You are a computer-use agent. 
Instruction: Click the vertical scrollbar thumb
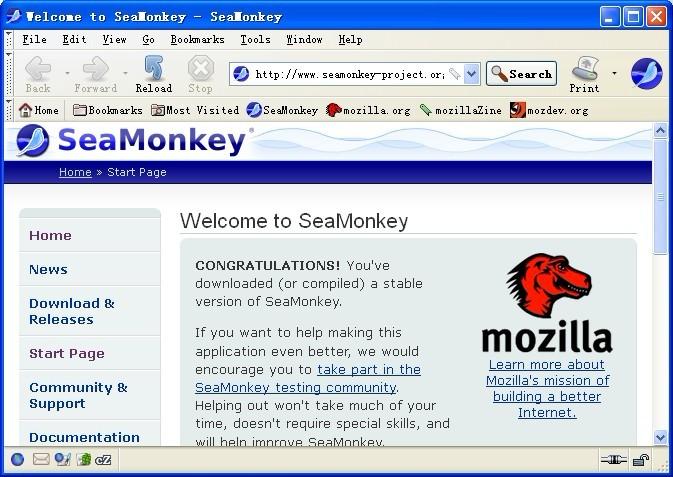pos(660,196)
